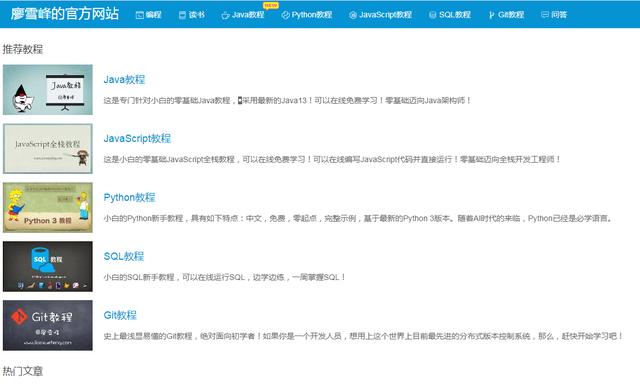Open SQL教程 in navigation bar
The height and width of the screenshot is (386, 640).
click(455, 15)
